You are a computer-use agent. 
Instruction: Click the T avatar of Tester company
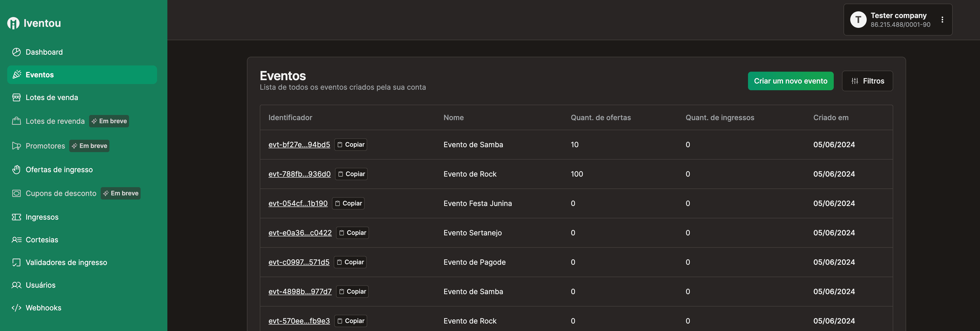[858, 19]
